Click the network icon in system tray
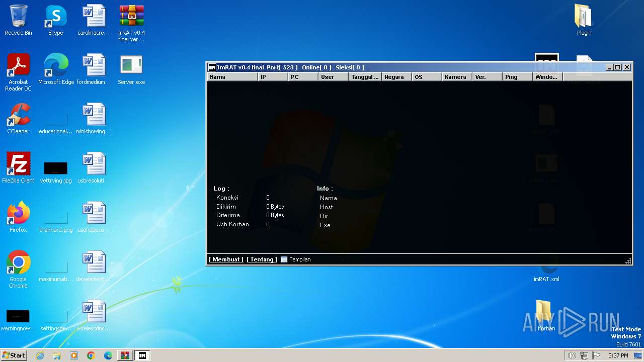 pos(584,355)
